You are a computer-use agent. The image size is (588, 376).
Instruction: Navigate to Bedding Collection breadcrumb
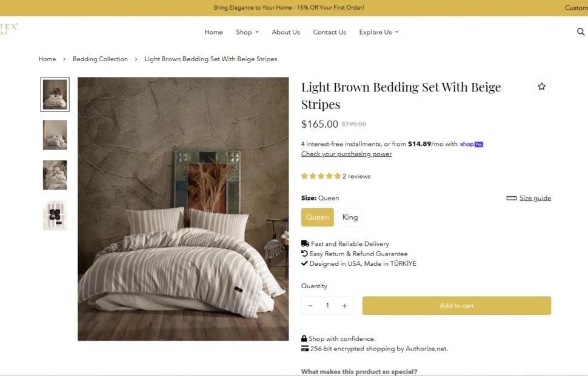click(100, 59)
